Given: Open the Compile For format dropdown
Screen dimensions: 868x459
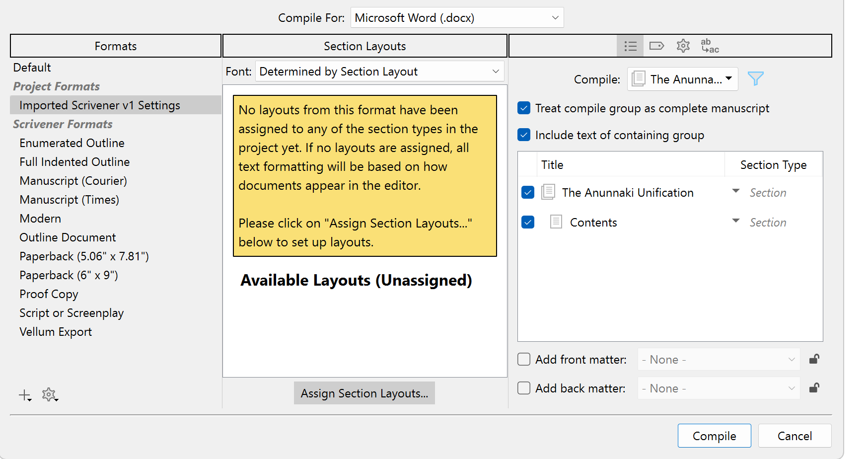Looking at the screenshot, I should point(457,18).
